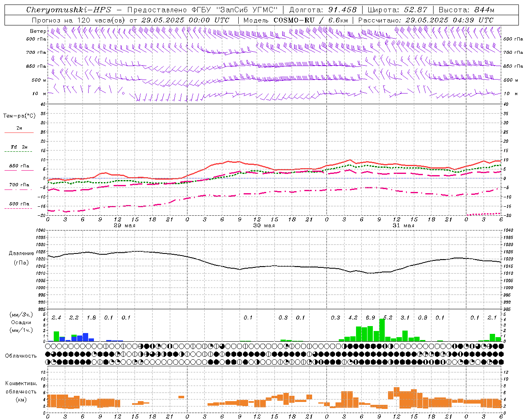The height and width of the screenshot is (420, 525).
Task: Click the 3.1 precipitation value
Action: pyautogui.click(x=405, y=318)
